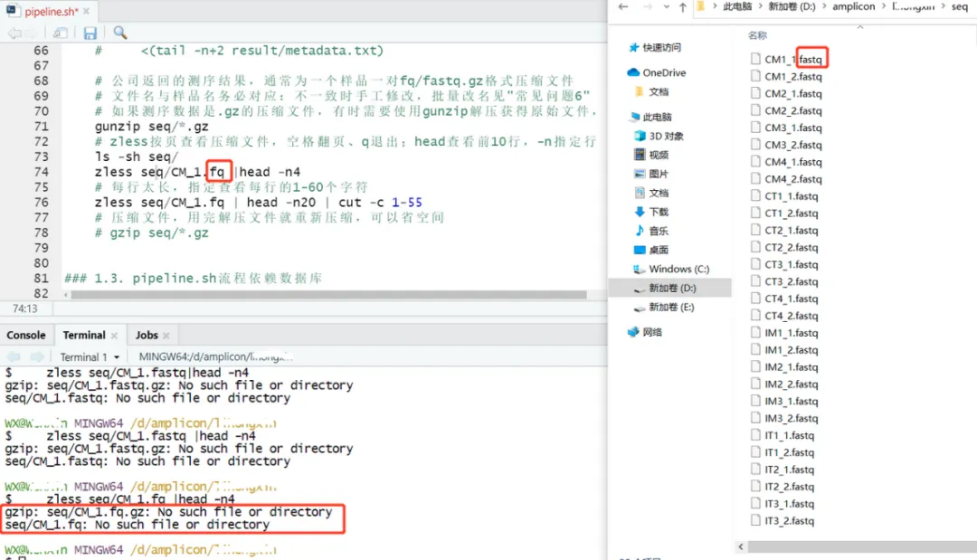This screenshot has width=977, height=560.
Task: Open 桌面 folder in the sidebar
Action: (651, 250)
